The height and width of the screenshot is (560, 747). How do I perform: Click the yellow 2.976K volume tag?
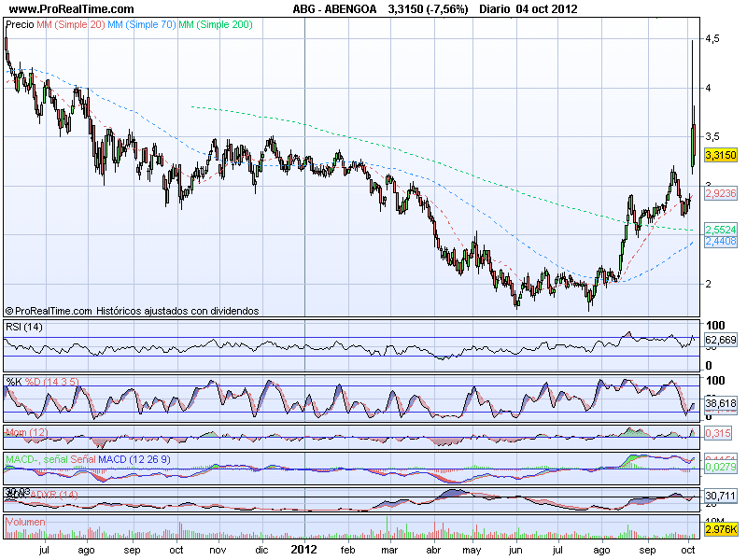(x=720, y=529)
